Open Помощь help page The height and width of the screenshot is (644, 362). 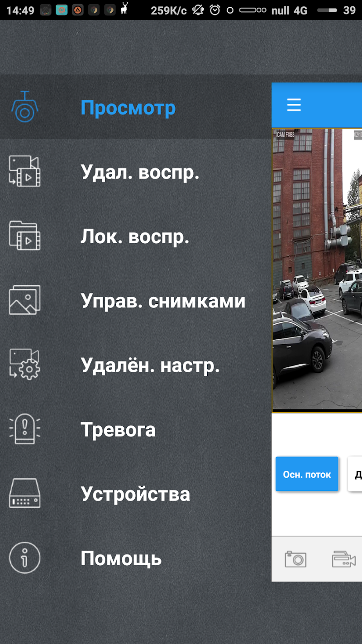[x=120, y=558]
